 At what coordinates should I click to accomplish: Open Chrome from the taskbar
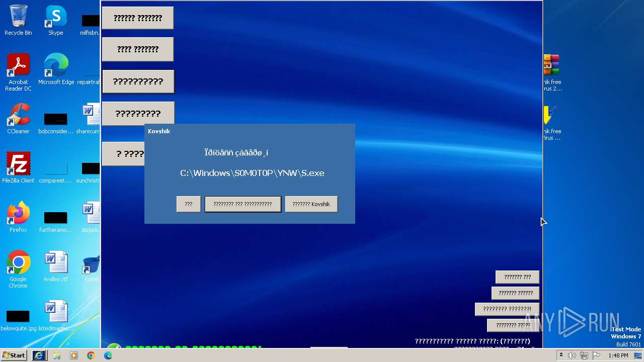click(91, 355)
